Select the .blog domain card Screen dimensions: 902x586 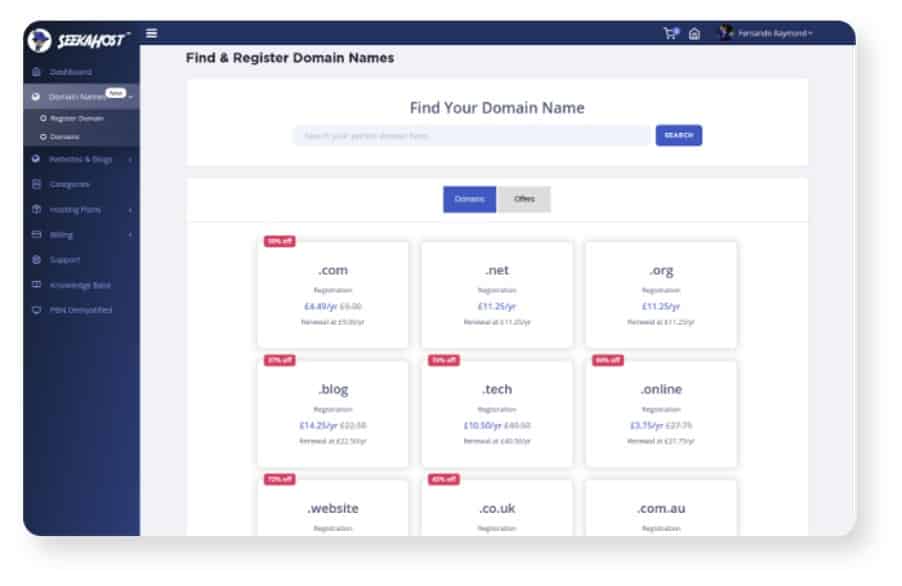coord(333,413)
